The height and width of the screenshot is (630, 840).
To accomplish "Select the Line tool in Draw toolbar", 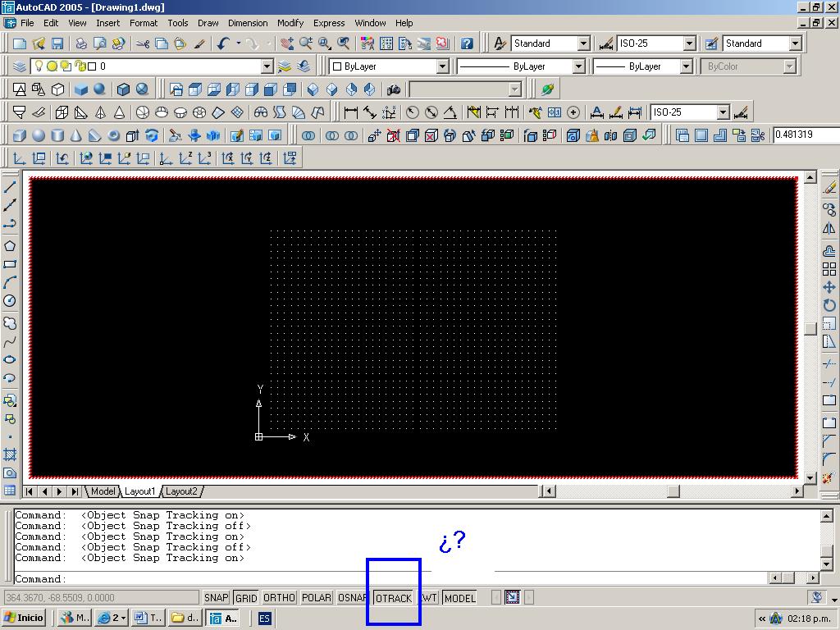I will point(10,187).
